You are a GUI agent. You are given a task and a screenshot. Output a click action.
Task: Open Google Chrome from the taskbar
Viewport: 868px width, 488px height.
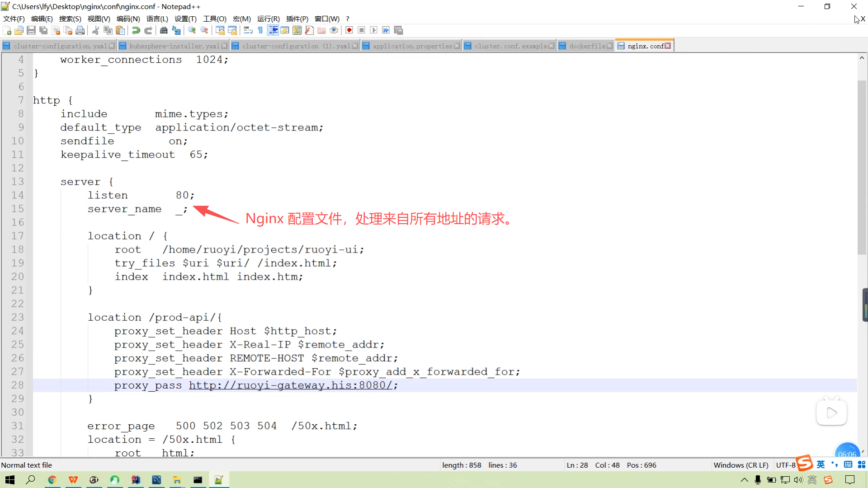point(52,480)
